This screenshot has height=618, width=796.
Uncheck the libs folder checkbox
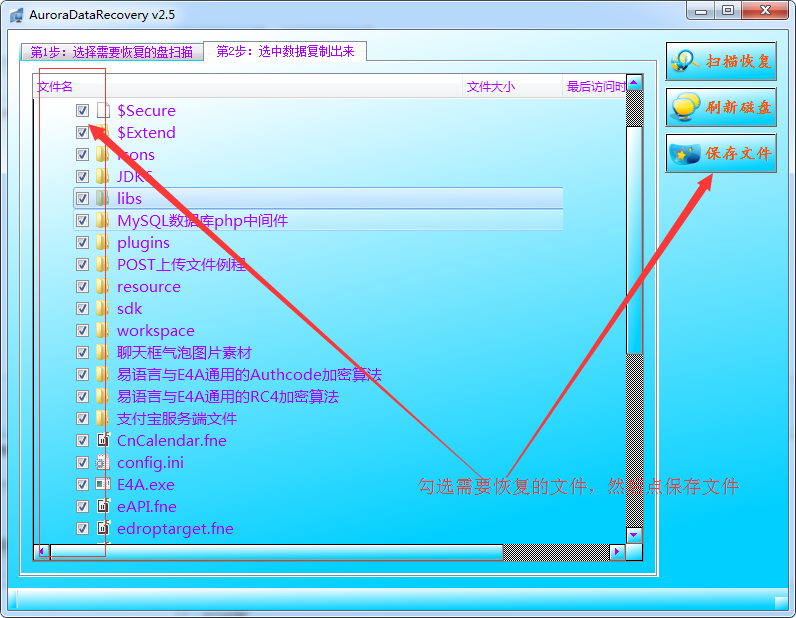click(x=82, y=199)
